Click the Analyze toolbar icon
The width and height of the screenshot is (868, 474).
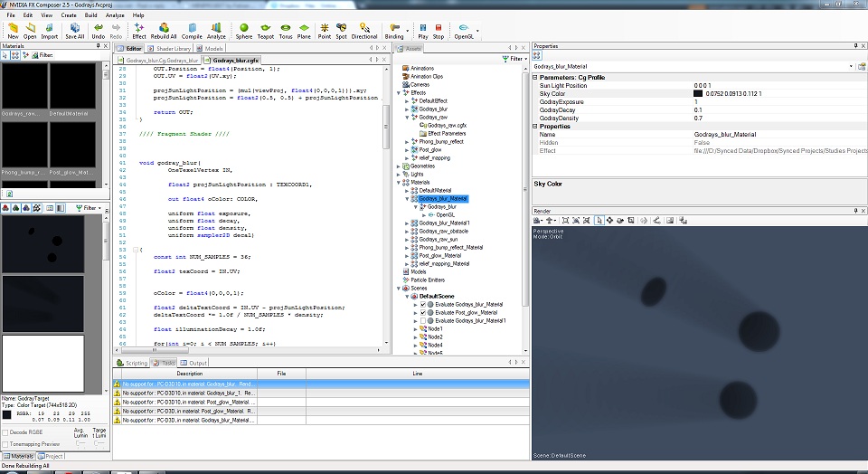coord(217,30)
